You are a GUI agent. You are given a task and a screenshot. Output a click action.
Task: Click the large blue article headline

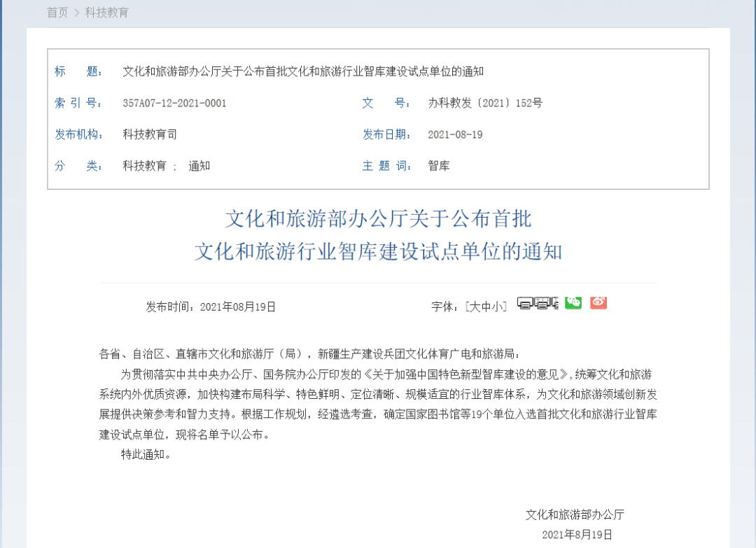[x=378, y=235]
